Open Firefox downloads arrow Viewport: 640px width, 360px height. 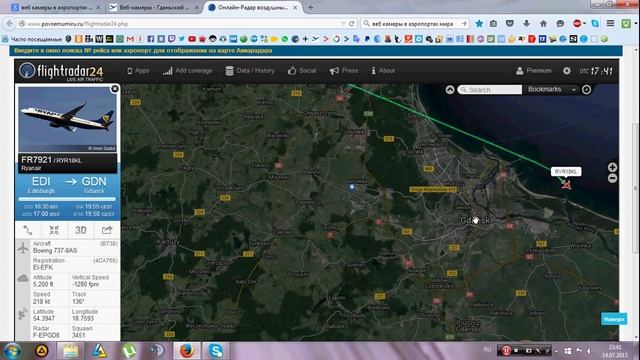click(x=527, y=24)
